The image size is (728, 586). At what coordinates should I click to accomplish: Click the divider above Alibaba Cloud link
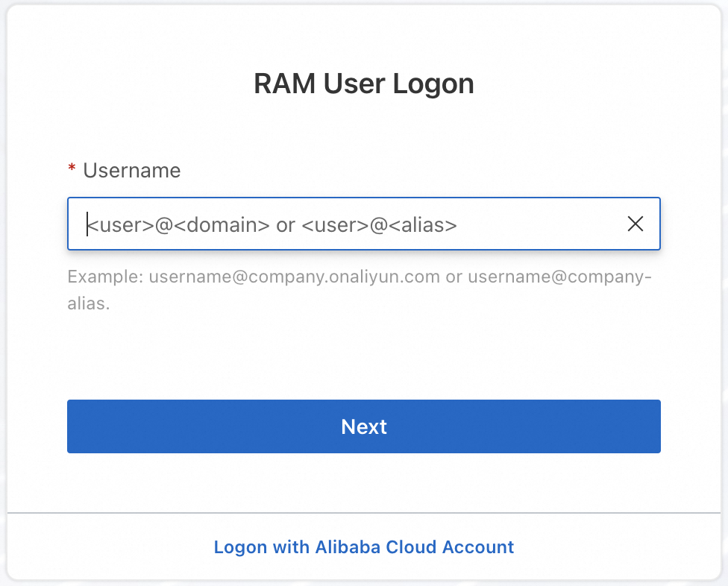pos(364,513)
